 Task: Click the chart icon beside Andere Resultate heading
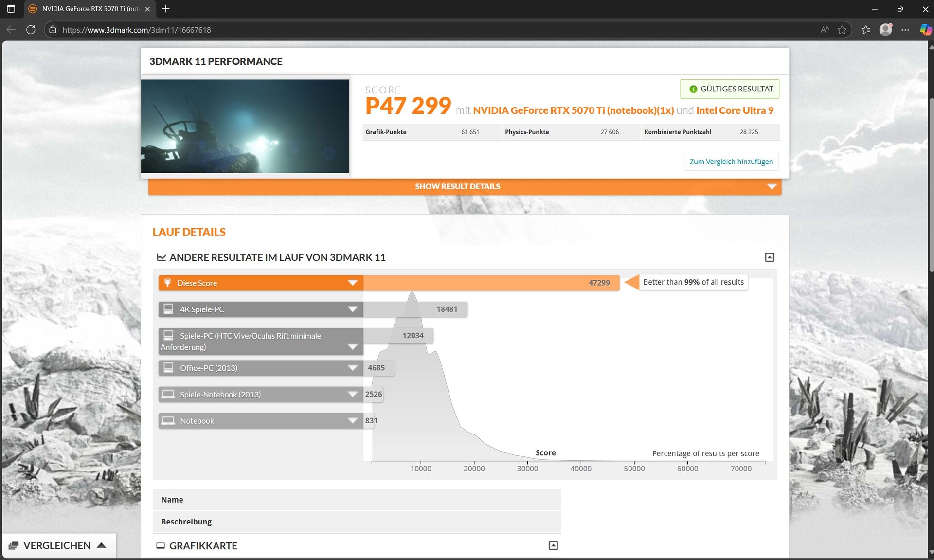(x=161, y=257)
